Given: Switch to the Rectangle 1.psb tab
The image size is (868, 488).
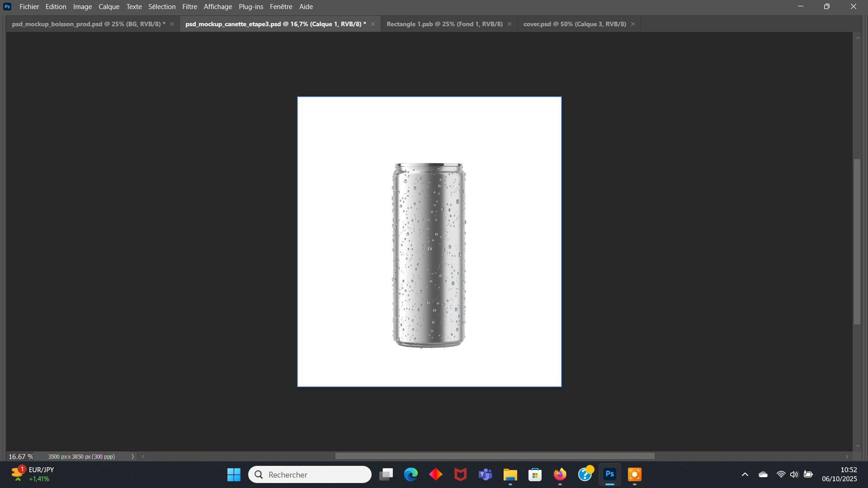Looking at the screenshot, I should [444, 24].
